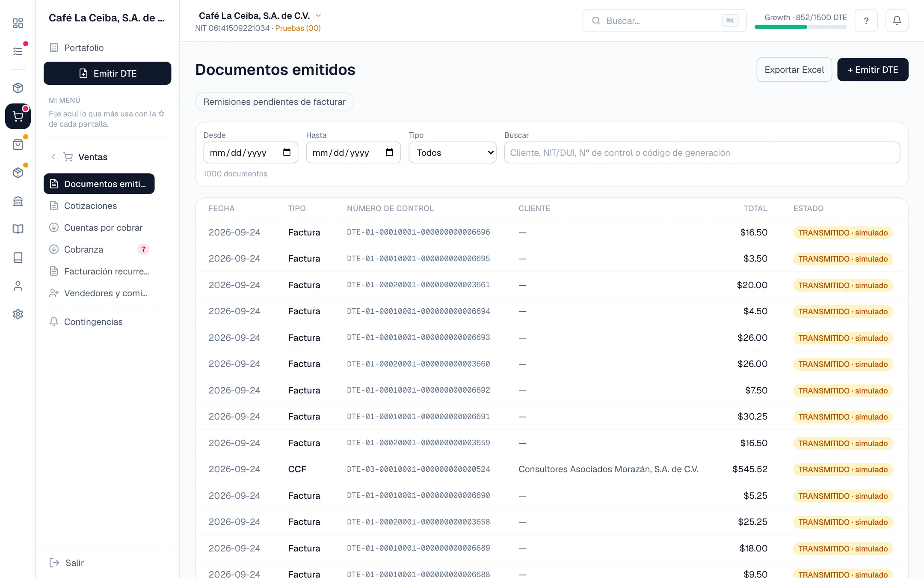Open Vendedores y comisiones item
The width and height of the screenshot is (924, 578).
pyautogui.click(x=99, y=293)
